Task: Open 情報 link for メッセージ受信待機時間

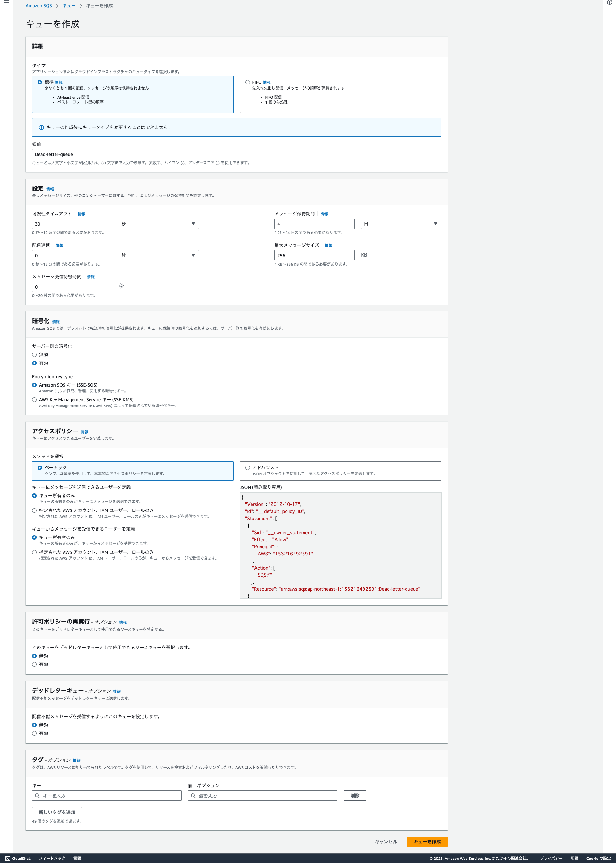Action: (x=91, y=277)
